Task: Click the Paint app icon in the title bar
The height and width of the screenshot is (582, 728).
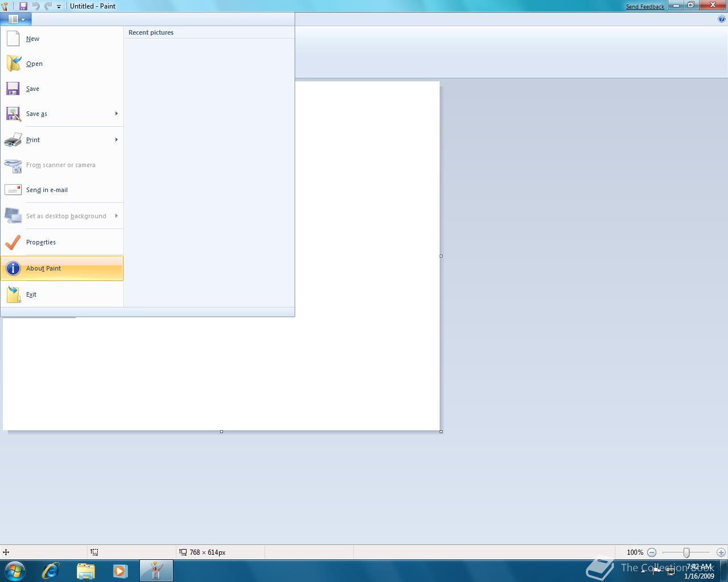Action: click(x=6, y=6)
